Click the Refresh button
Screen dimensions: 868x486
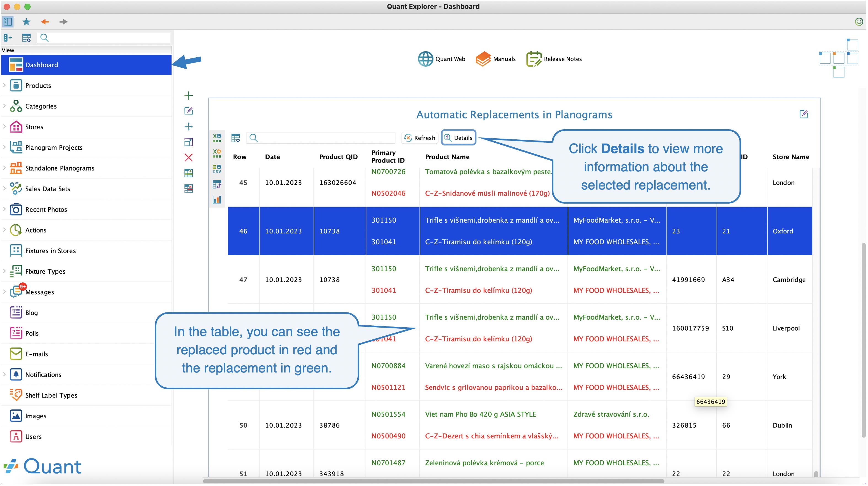tap(420, 138)
